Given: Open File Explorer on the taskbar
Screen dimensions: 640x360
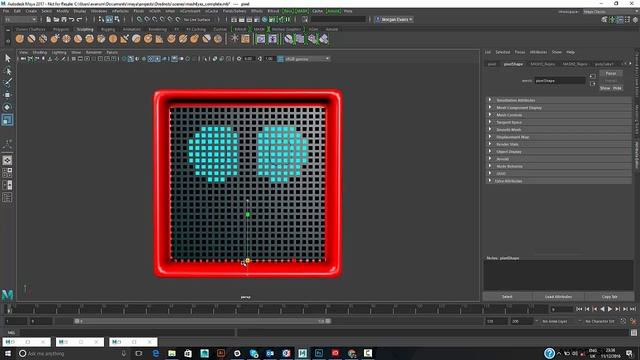Looking at the screenshot, I should coord(172,353).
